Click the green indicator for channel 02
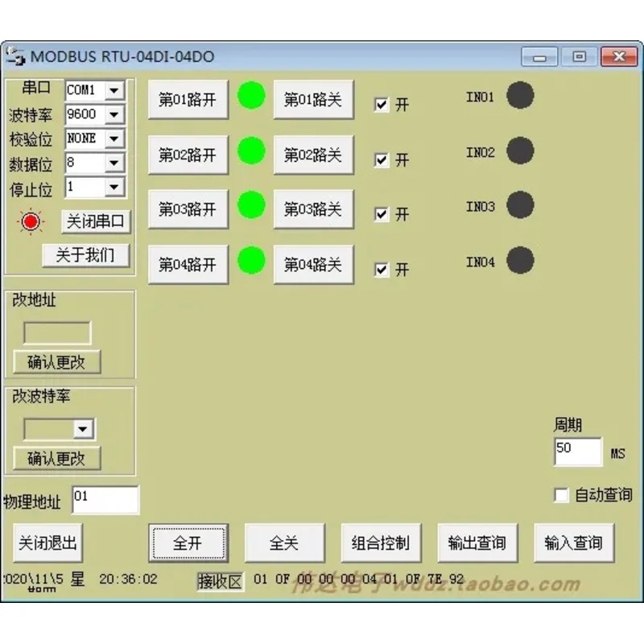Screen dimensions: 644x644 [x=251, y=151]
